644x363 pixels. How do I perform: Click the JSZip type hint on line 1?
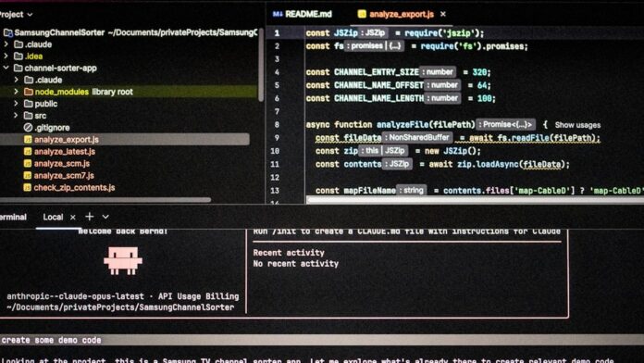[374, 32]
